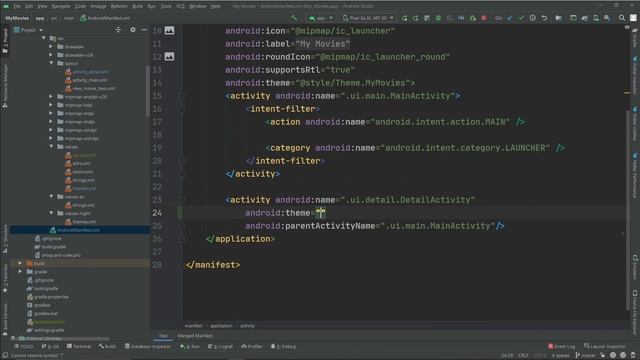Click the app breadcrumb in navigation bar
The height and width of the screenshot is (360, 640).
[x=40, y=18]
